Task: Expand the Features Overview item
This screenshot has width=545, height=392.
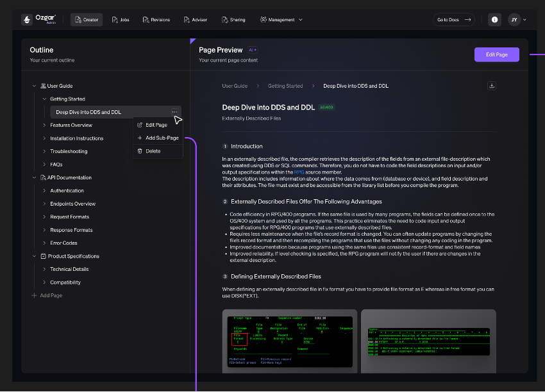Action: (44, 125)
